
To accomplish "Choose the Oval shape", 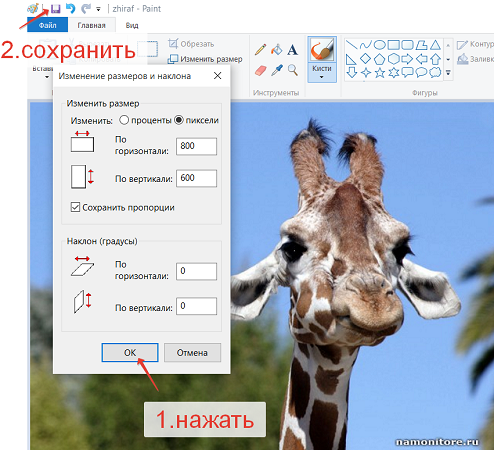I will coord(380,45).
